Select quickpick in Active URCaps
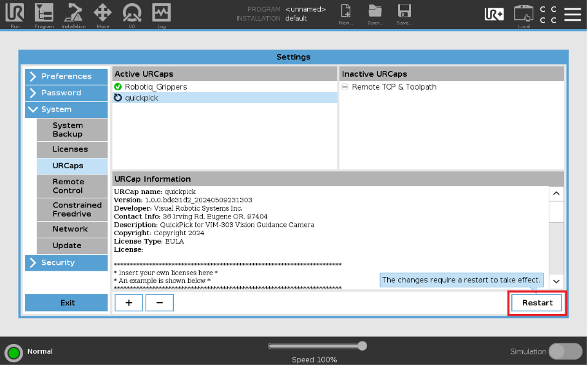588x366 pixels. [225, 98]
